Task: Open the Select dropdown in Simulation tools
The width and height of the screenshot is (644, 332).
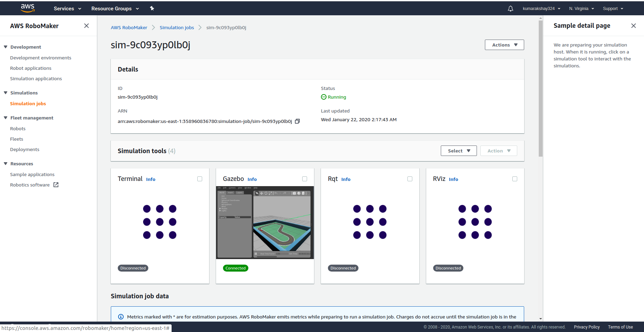Action: pyautogui.click(x=459, y=151)
